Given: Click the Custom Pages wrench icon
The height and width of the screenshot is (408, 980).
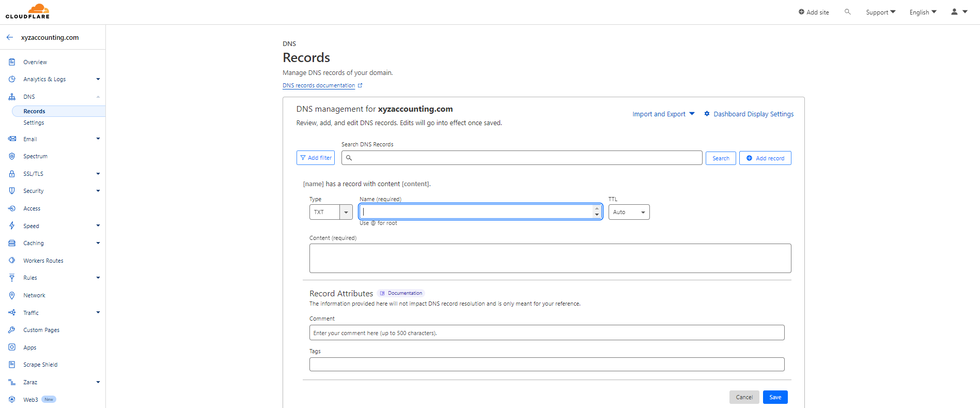Looking at the screenshot, I should (x=12, y=330).
